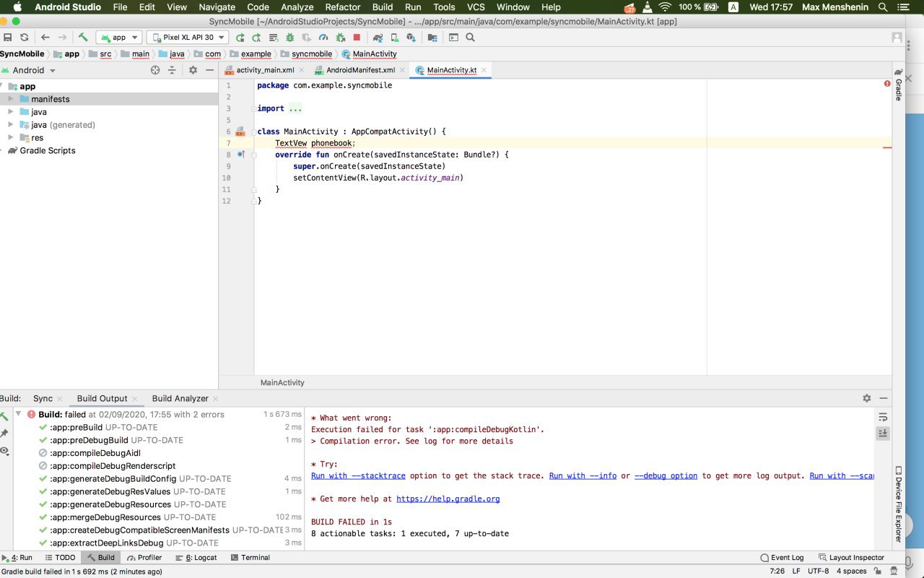The image size is (924, 578).
Task: Click the Sync/Reload from disk icon
Action: [x=24, y=38]
